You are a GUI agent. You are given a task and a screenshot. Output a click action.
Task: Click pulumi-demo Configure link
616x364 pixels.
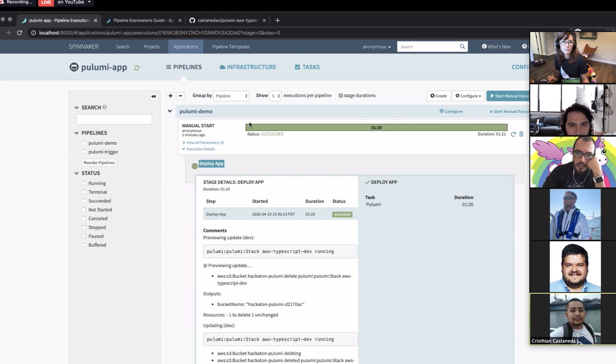451,111
